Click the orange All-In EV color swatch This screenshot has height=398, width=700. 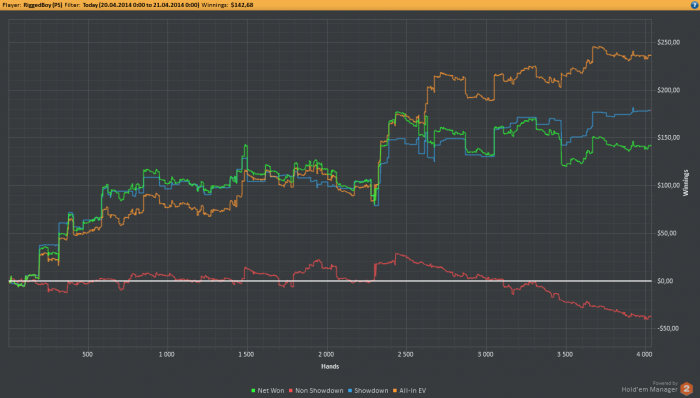tap(395, 390)
